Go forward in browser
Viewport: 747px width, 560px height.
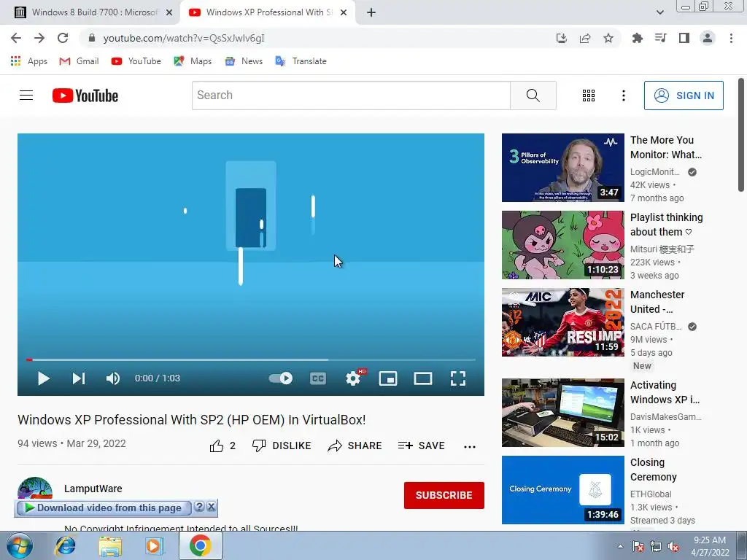click(x=39, y=38)
